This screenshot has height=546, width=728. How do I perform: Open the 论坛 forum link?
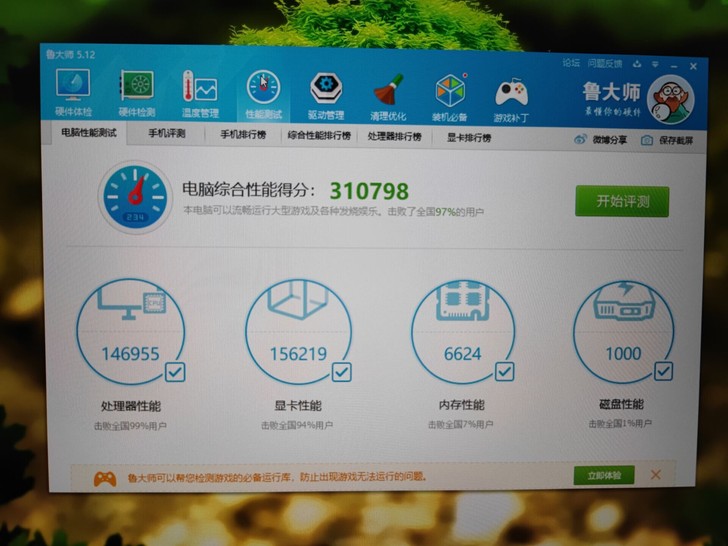(571, 63)
